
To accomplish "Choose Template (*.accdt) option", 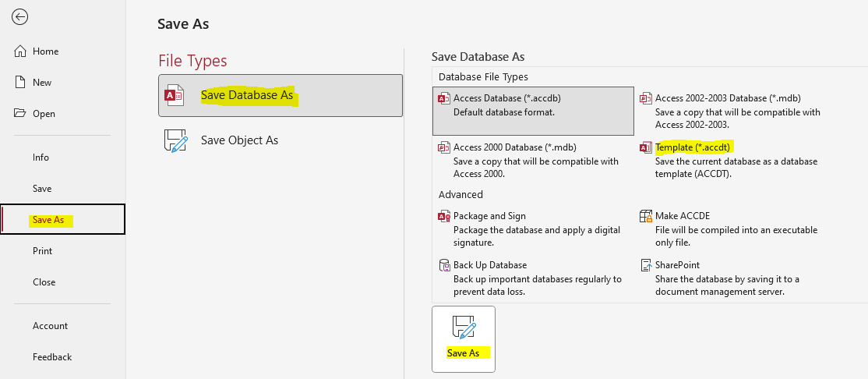I will coord(734,160).
